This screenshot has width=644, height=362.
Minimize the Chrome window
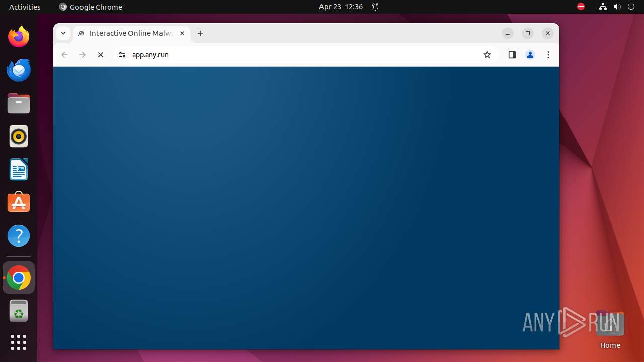[508, 33]
